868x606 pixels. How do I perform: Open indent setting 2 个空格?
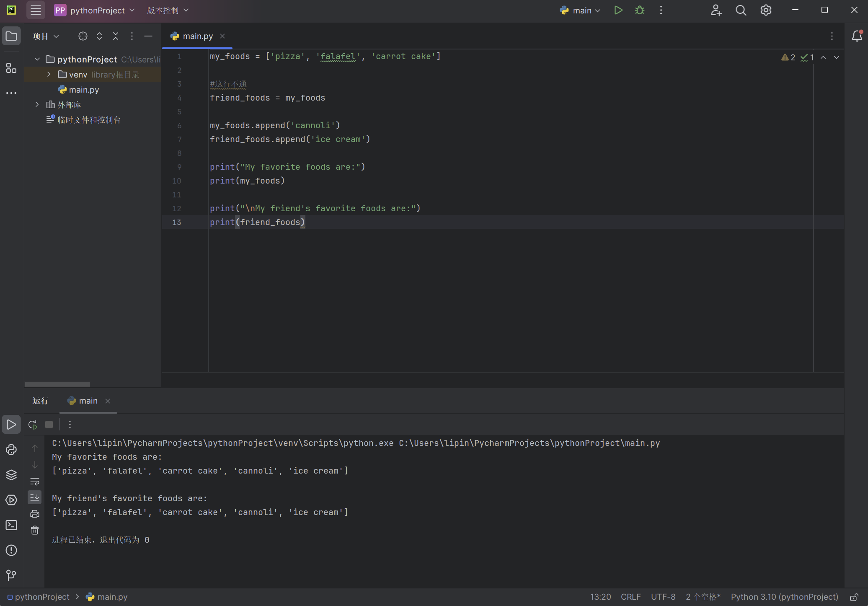703,597
